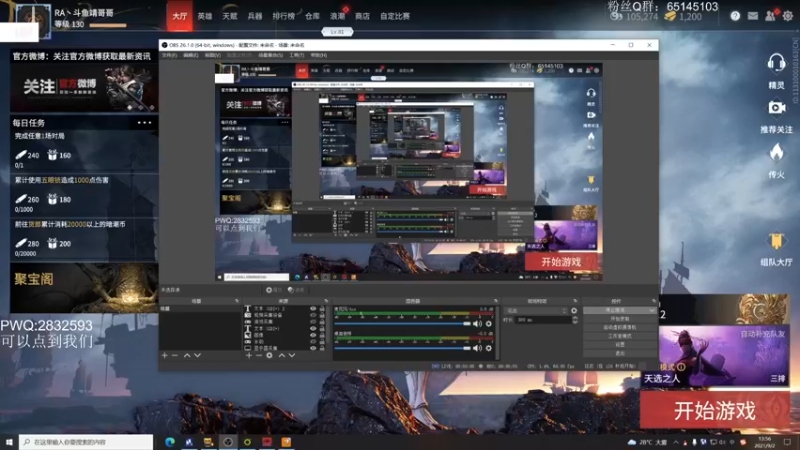This screenshot has height=450, width=800.
Task: Click 开始录制 in OBS controls
Action: click(619, 319)
